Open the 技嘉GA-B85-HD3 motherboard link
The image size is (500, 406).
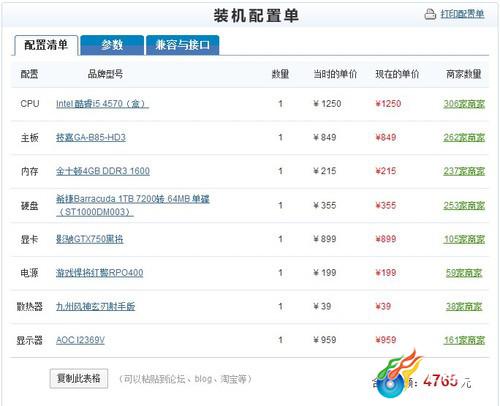(x=91, y=137)
